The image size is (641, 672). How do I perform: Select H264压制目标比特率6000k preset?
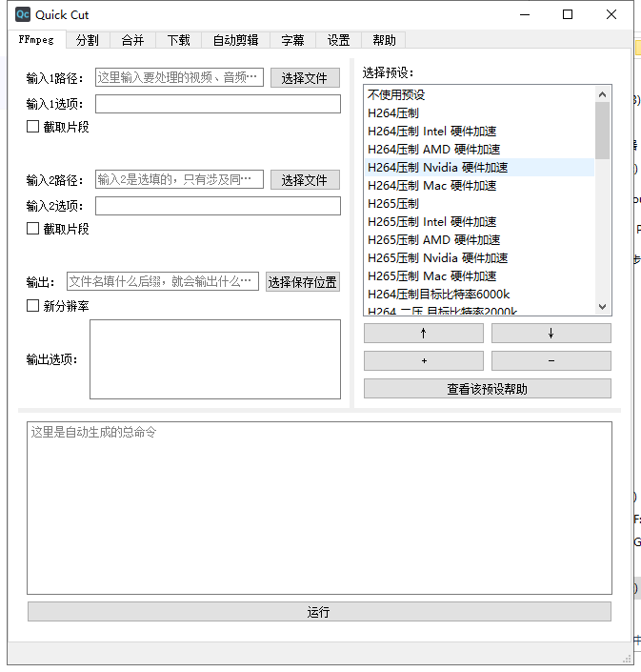pyautogui.click(x=479, y=294)
